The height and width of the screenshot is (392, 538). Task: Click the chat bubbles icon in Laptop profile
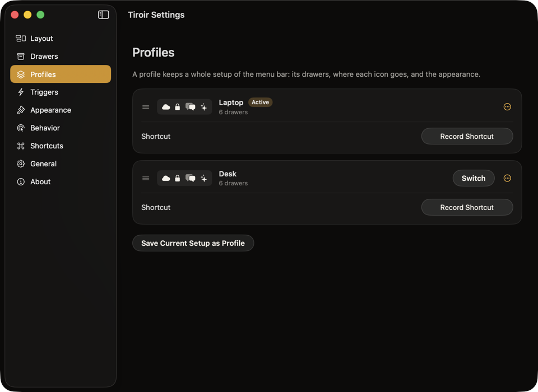tap(191, 107)
